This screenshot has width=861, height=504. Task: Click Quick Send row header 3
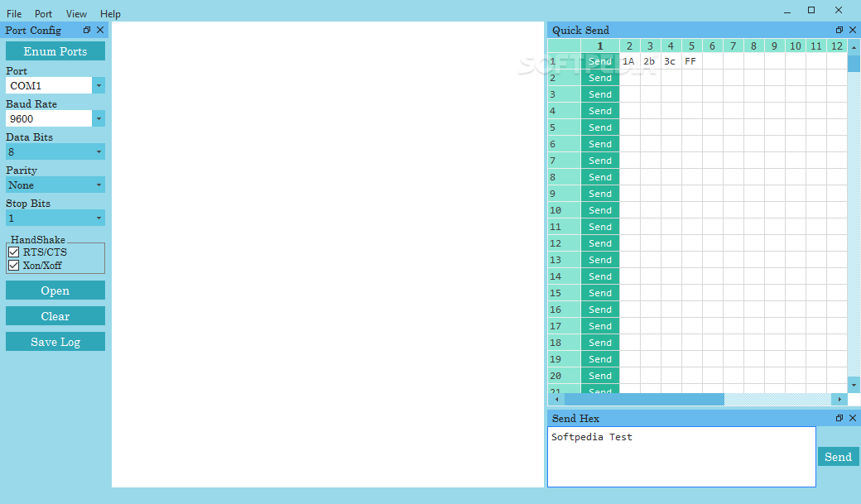564,94
